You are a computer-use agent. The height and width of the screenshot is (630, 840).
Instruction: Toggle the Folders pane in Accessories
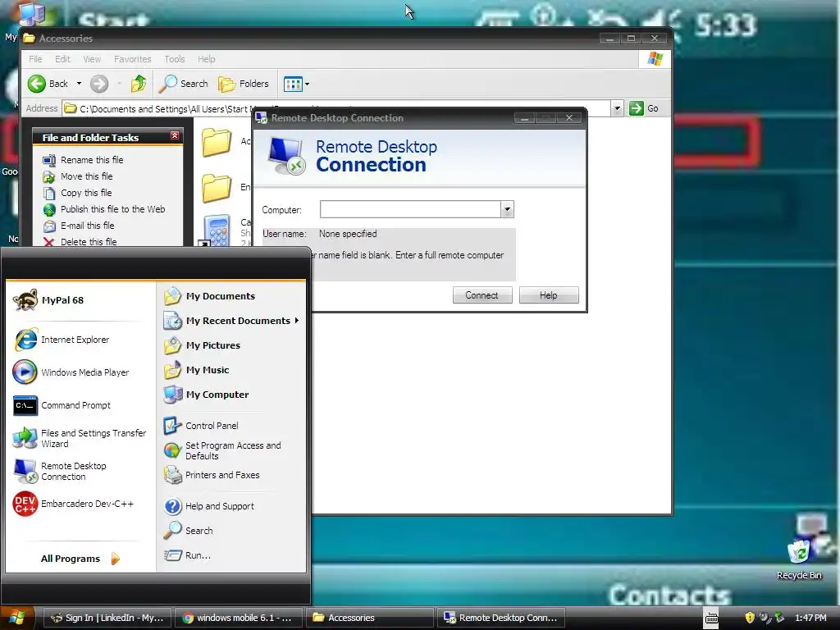(x=244, y=84)
